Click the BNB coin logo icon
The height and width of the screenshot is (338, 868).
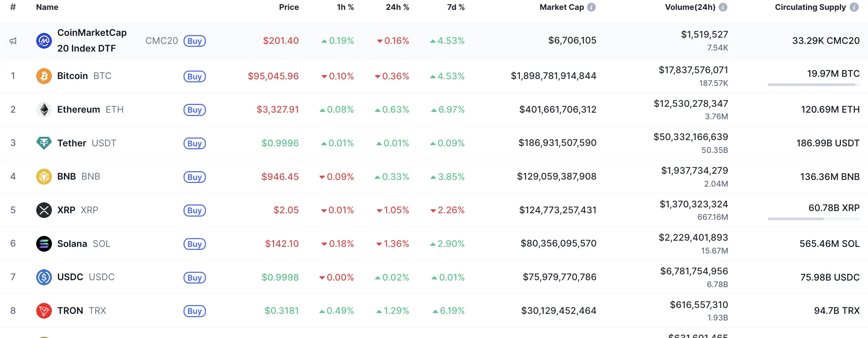coord(44,177)
